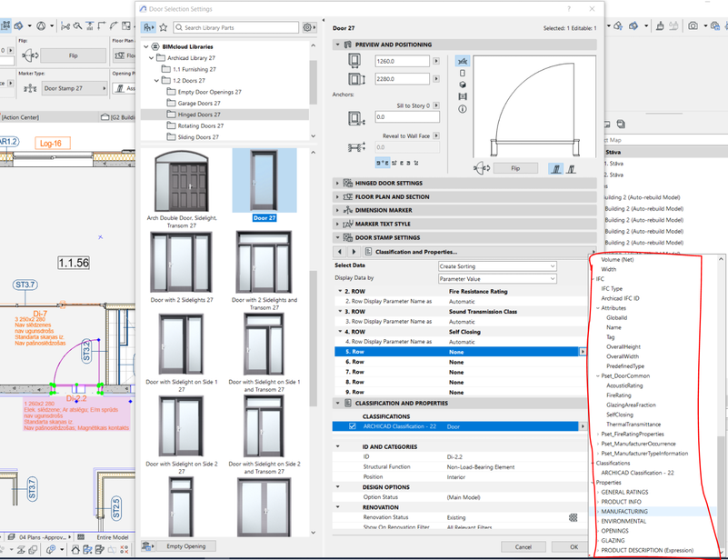728x560 pixels.
Task: Choose MANUFACTURING in the properties list
Action: point(624,512)
